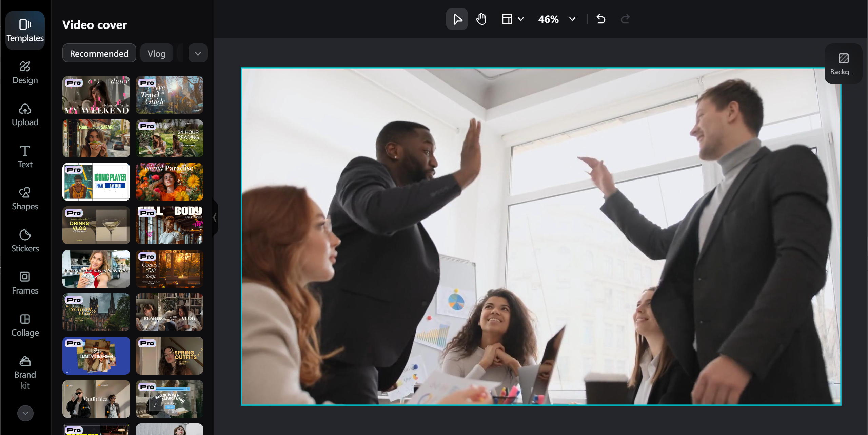Select the Text tool in sidebar

(25, 157)
